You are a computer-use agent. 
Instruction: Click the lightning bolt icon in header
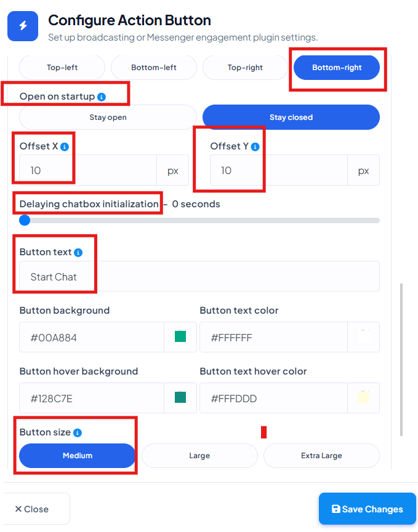tap(23, 26)
